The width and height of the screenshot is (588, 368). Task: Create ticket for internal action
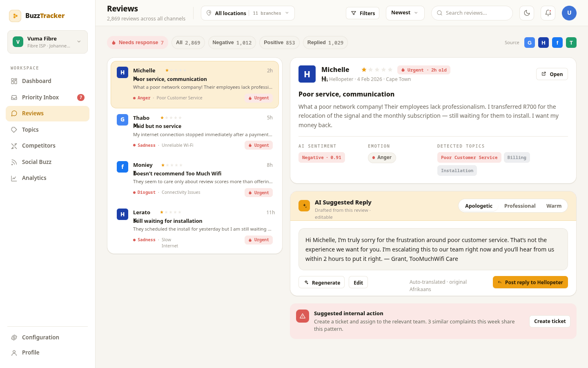point(550,321)
